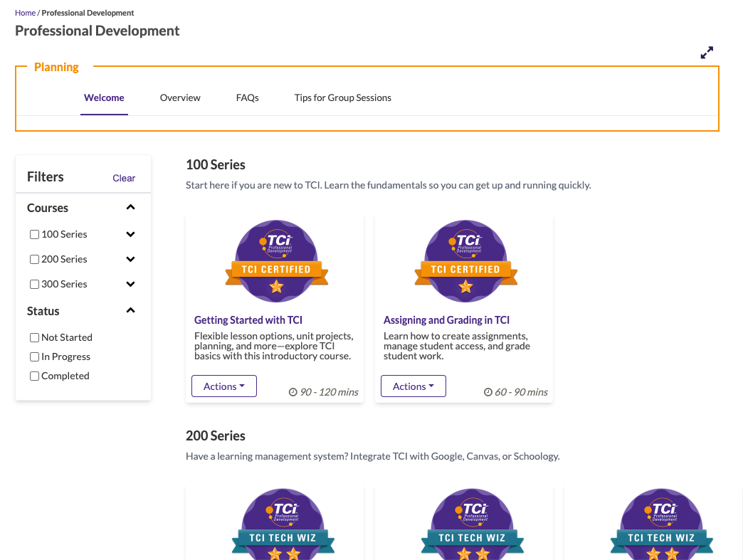Collapse the Status filter section
This screenshot has width=743, height=560.
[x=130, y=310]
